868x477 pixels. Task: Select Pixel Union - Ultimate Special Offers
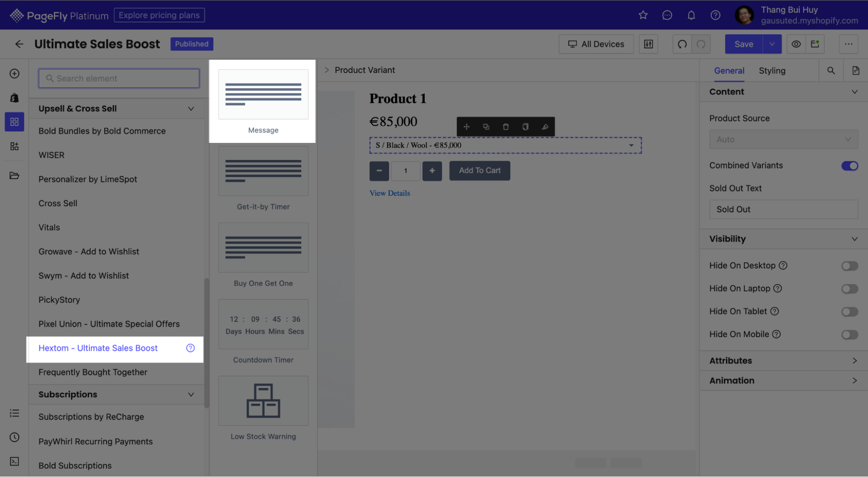pyautogui.click(x=109, y=324)
